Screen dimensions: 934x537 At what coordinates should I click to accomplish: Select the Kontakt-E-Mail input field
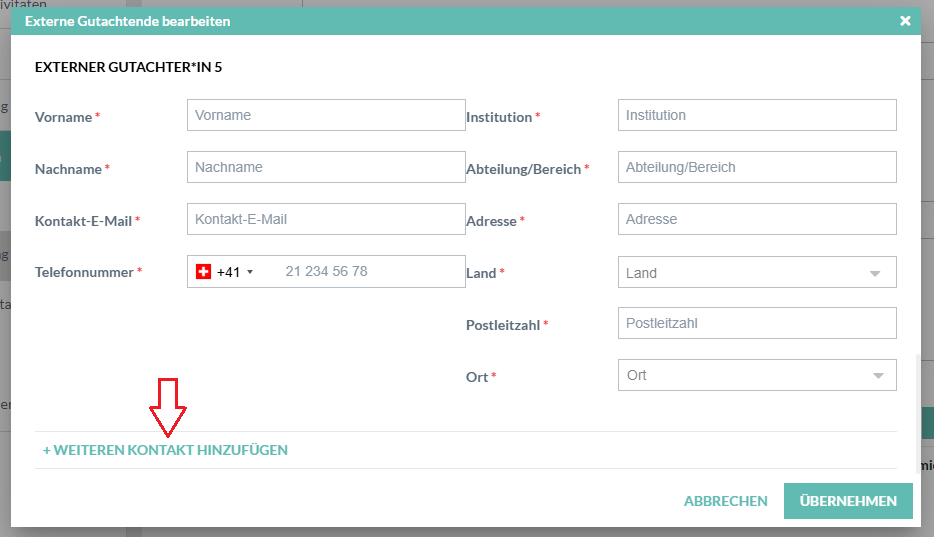[326, 220]
